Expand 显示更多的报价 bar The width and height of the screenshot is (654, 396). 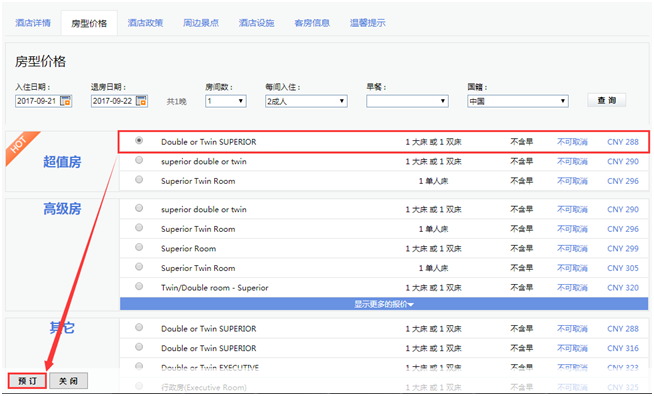point(384,304)
